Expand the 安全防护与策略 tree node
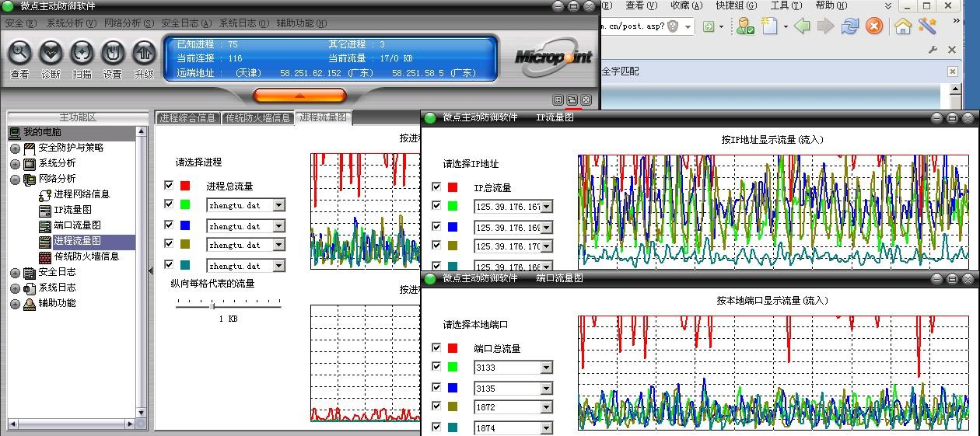This screenshot has height=436, width=980. (15, 148)
